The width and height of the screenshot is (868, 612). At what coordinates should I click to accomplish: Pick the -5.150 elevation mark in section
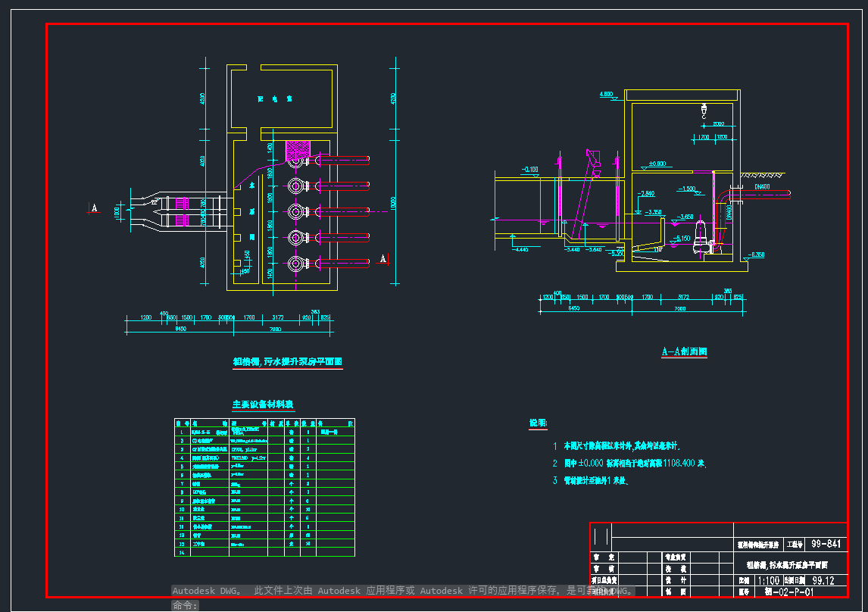click(x=682, y=239)
